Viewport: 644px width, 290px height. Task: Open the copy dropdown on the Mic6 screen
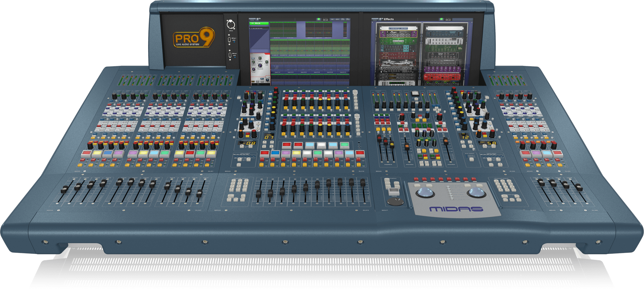point(332,19)
